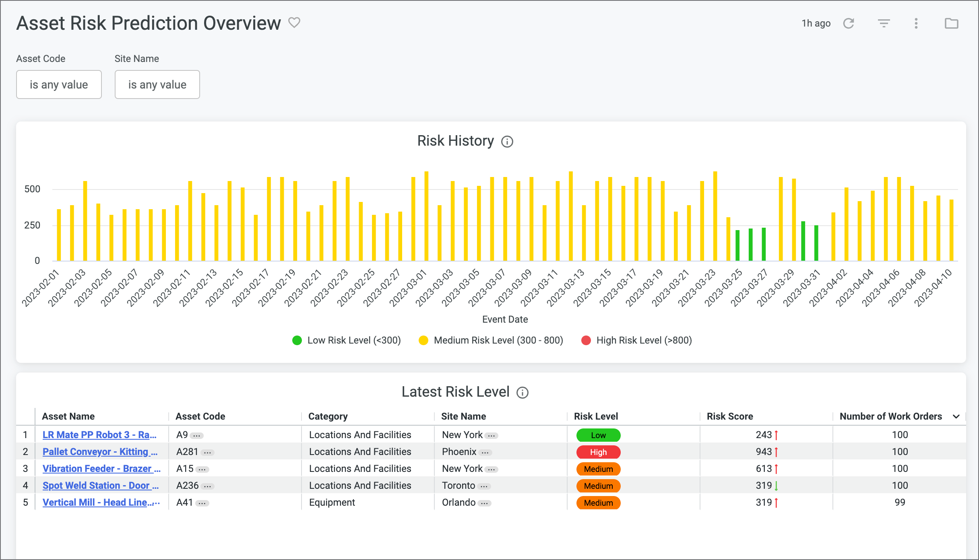Image resolution: width=979 pixels, height=560 pixels.
Task: Click the Spot Weld Station Door asset link
Action: pyautogui.click(x=100, y=485)
